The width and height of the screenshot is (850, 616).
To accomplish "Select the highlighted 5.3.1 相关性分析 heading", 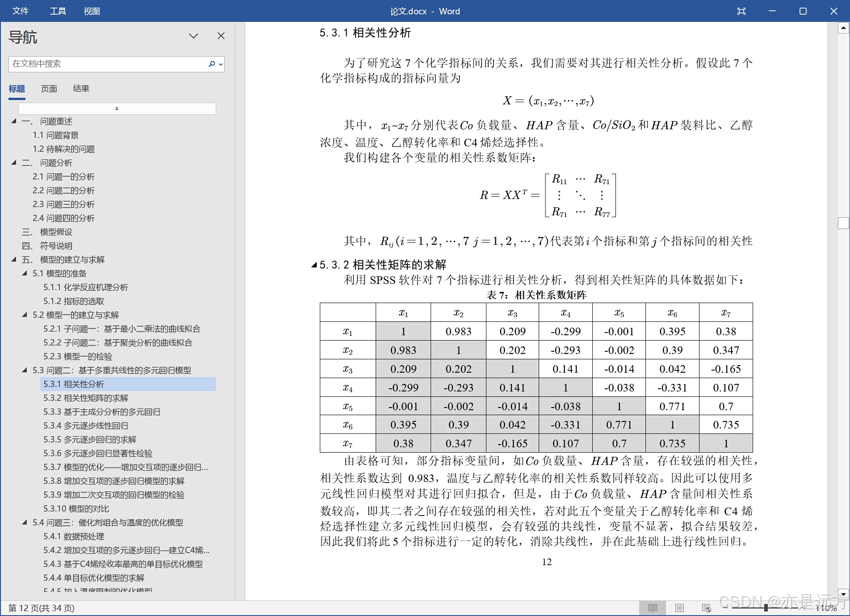I will point(128,384).
